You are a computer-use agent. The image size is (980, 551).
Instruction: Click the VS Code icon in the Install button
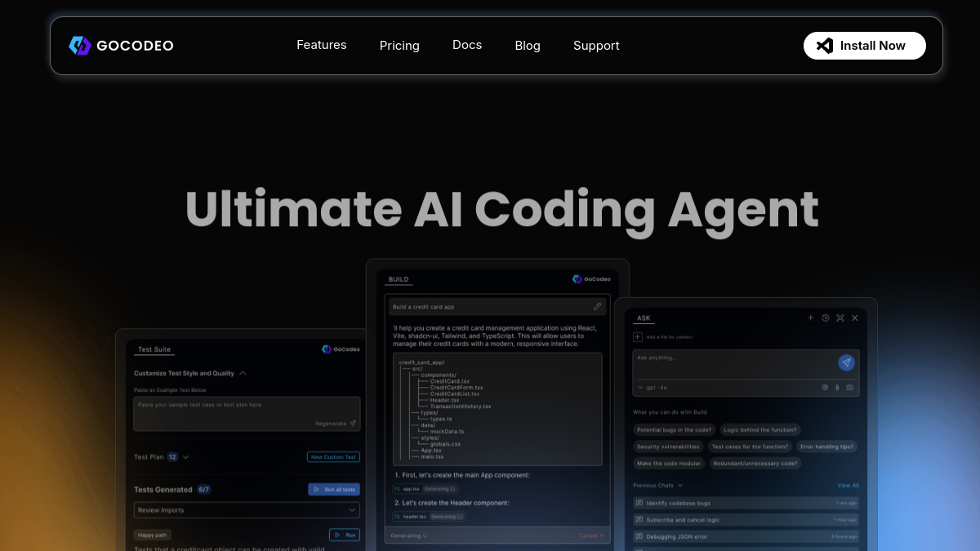coord(825,46)
